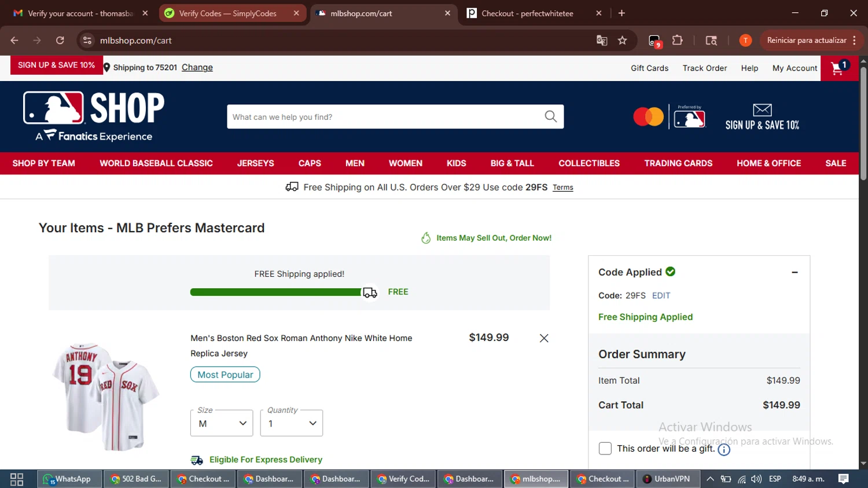Open Windows Task View icon
Viewport: 868px width, 488px height.
(x=17, y=479)
